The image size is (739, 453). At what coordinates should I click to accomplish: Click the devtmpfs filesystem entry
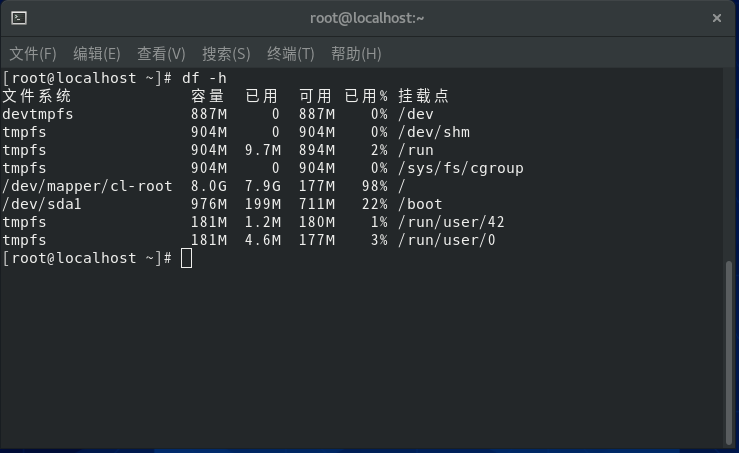38,115
